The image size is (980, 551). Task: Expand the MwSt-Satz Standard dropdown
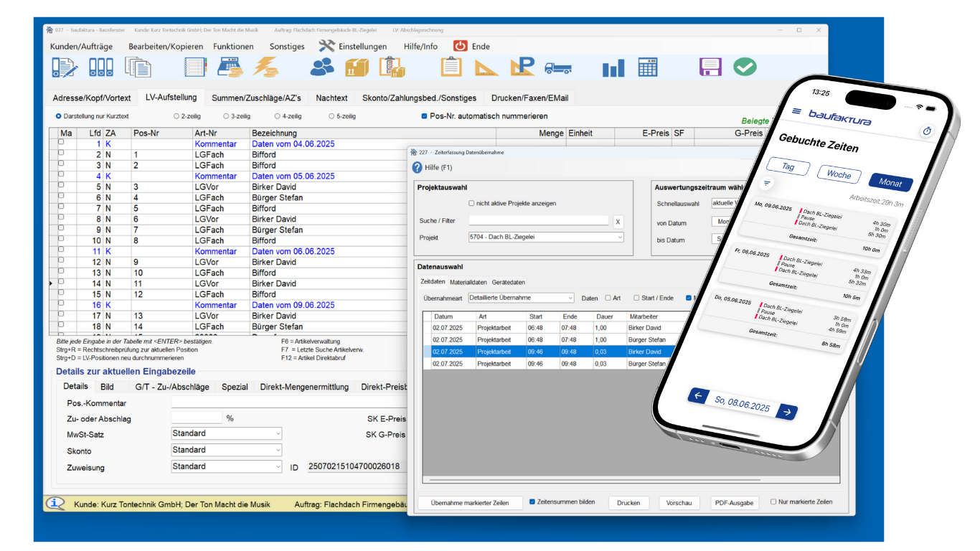227,433
